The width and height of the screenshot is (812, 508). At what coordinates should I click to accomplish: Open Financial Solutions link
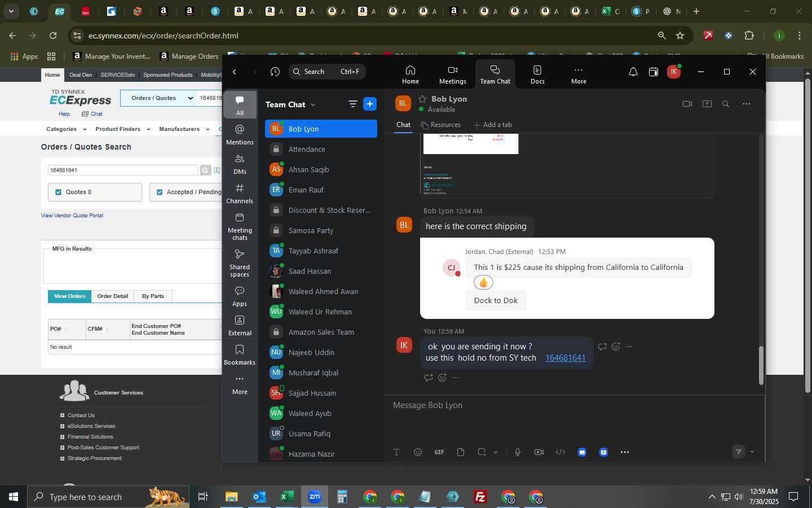(90, 437)
